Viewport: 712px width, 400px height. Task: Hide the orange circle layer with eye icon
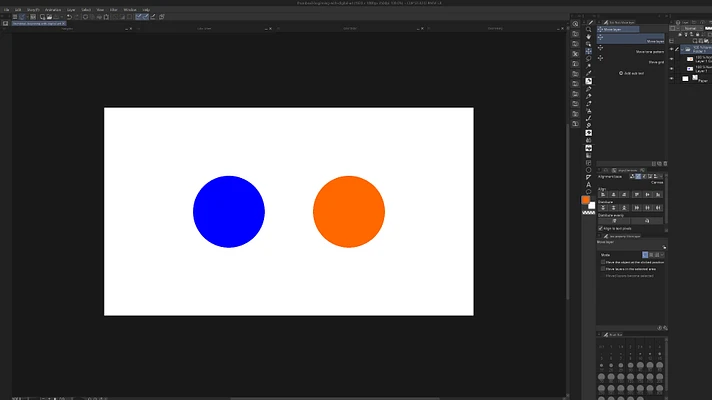point(672,59)
